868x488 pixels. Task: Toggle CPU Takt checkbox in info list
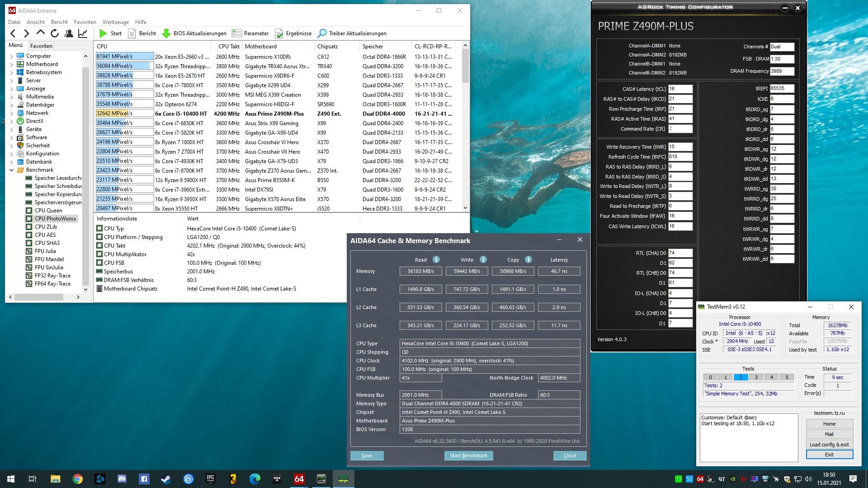coord(99,246)
